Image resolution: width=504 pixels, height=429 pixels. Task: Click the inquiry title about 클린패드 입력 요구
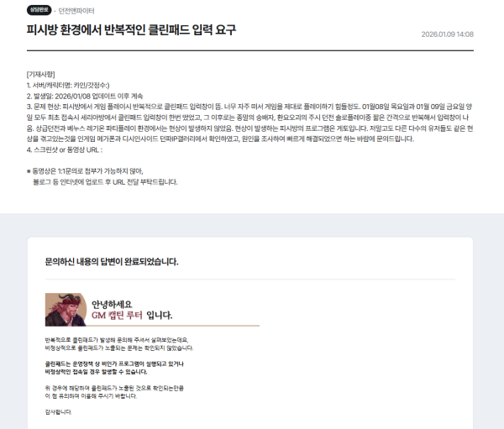click(x=131, y=30)
